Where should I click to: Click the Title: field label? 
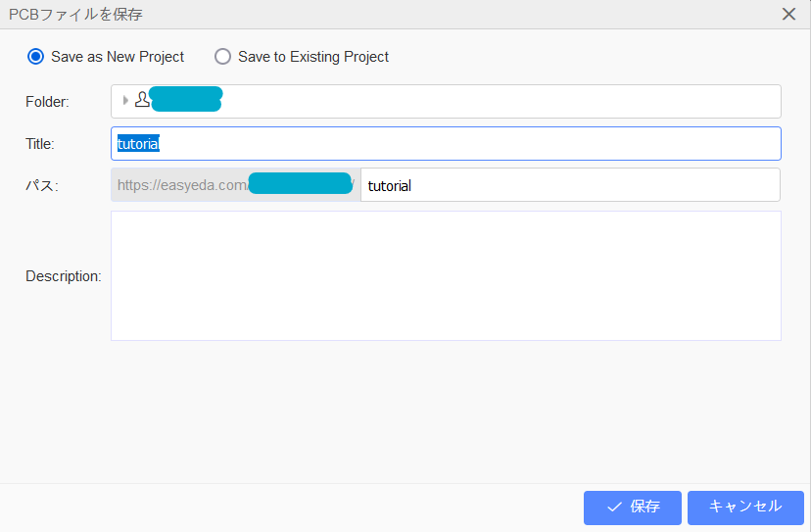40,144
